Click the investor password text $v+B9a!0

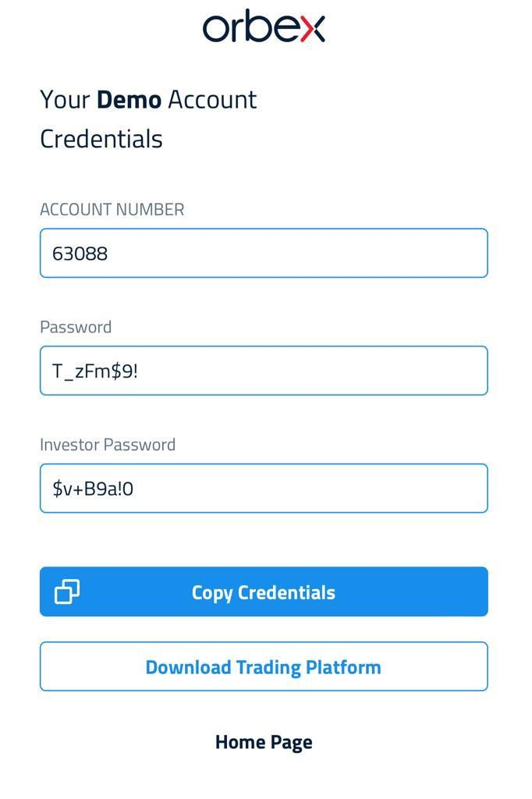[93, 488]
